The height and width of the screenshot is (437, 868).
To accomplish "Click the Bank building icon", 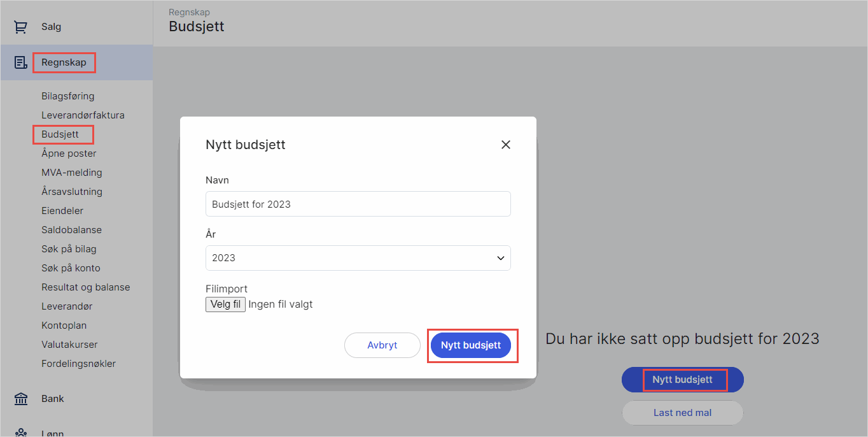I will point(21,399).
